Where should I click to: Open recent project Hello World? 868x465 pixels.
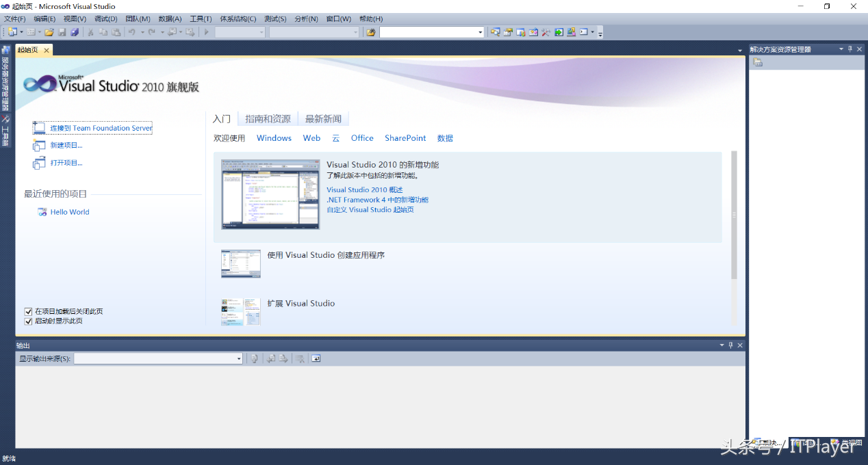pos(70,212)
